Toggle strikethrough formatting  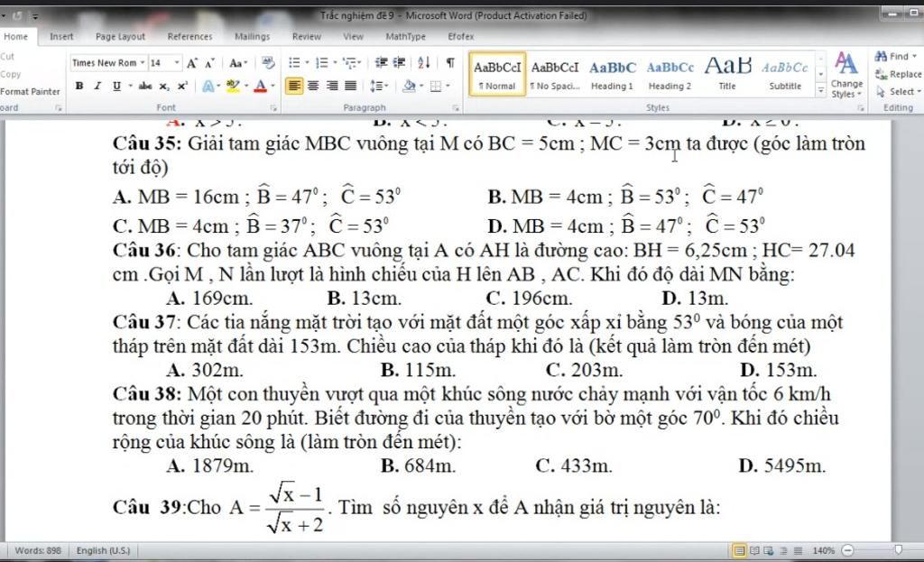[145, 86]
